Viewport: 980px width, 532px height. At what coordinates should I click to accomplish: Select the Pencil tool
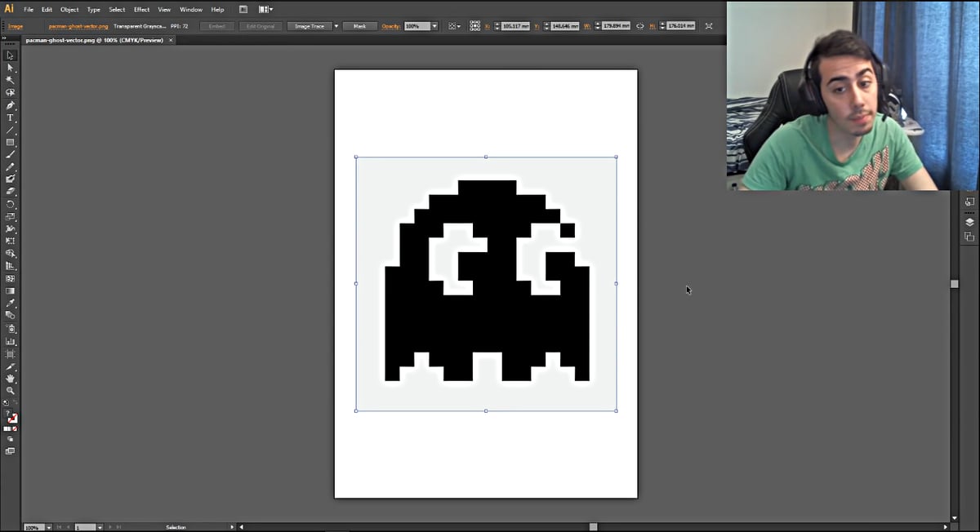point(11,166)
